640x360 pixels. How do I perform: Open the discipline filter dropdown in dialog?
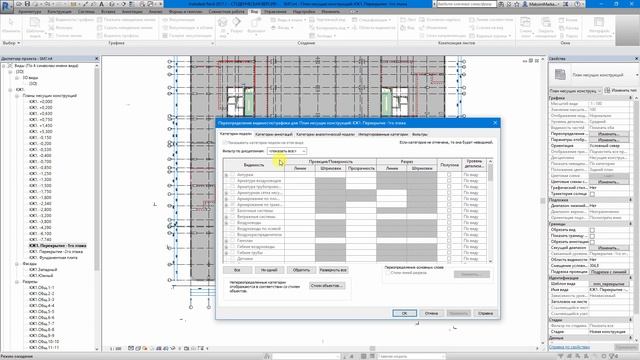pyautogui.click(x=287, y=151)
